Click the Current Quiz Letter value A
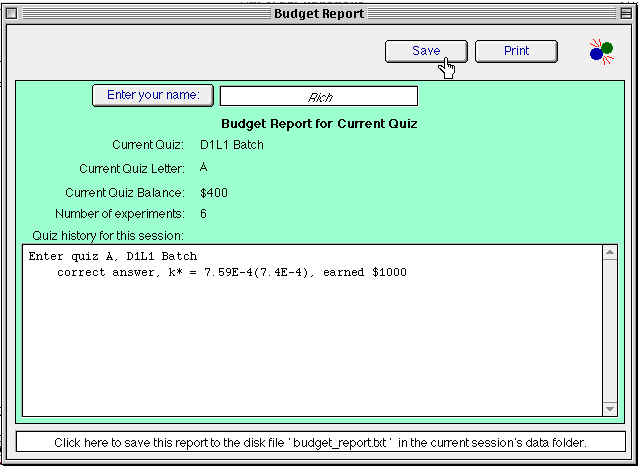This screenshot has width=639, height=467. click(x=204, y=167)
